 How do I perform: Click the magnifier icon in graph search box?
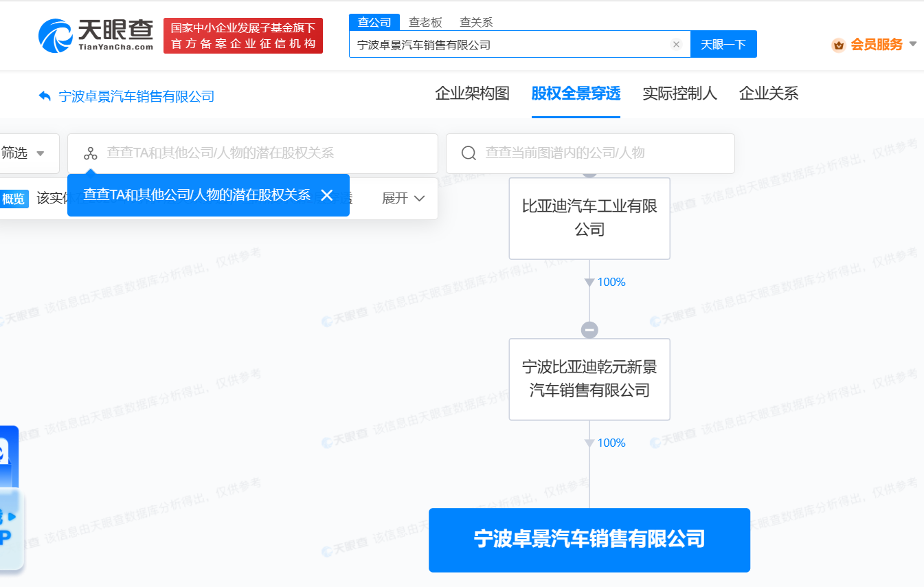[468, 153]
